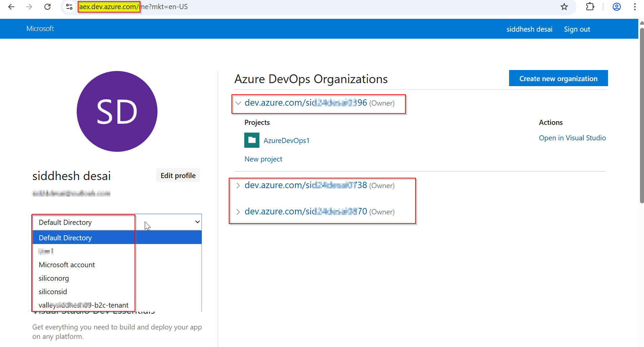Open in Visual Studio

coord(572,138)
